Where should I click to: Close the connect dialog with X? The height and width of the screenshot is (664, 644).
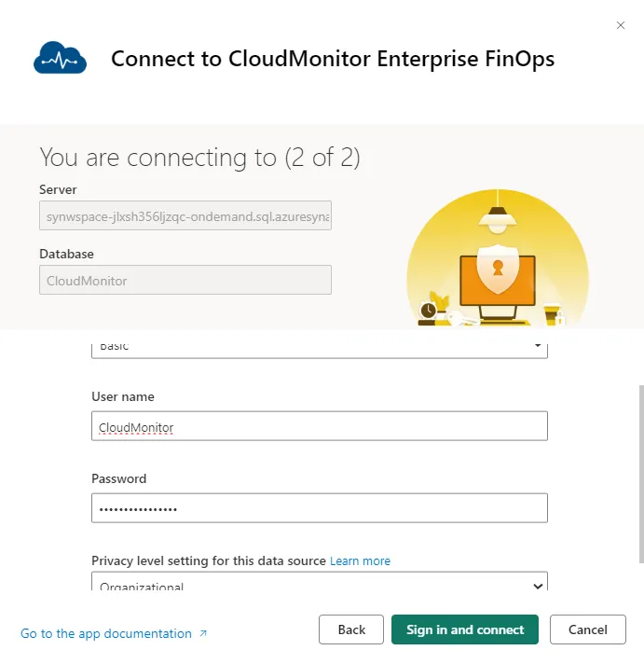621,25
